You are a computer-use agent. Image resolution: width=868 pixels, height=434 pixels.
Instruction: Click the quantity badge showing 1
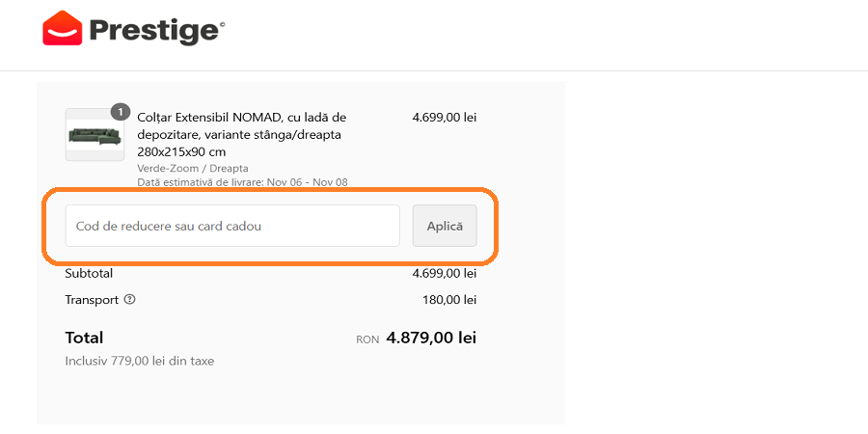tap(121, 112)
